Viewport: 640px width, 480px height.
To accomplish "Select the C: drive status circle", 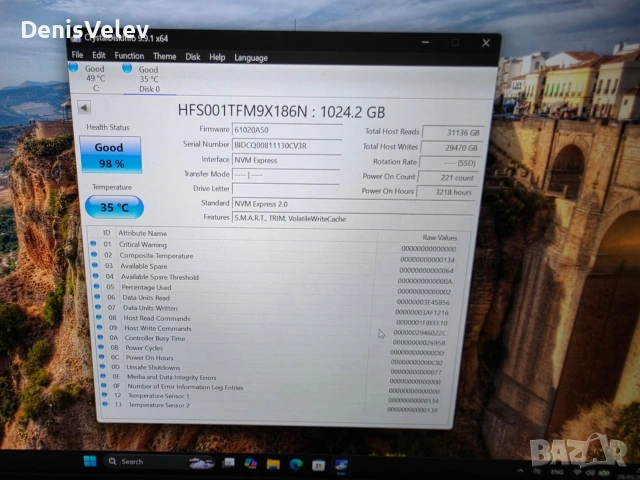I will [x=73, y=67].
